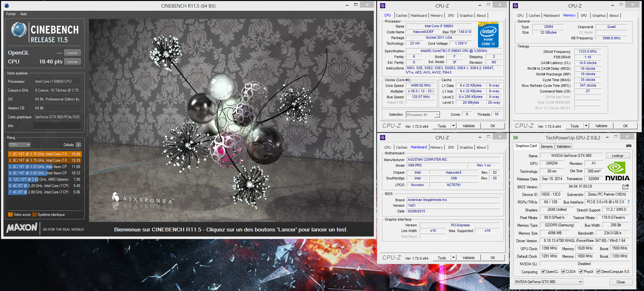Click the CAS# Latency 14.0 clocks value
Image resolution: width=644 pixels, height=291 pixels.
pos(588,63)
